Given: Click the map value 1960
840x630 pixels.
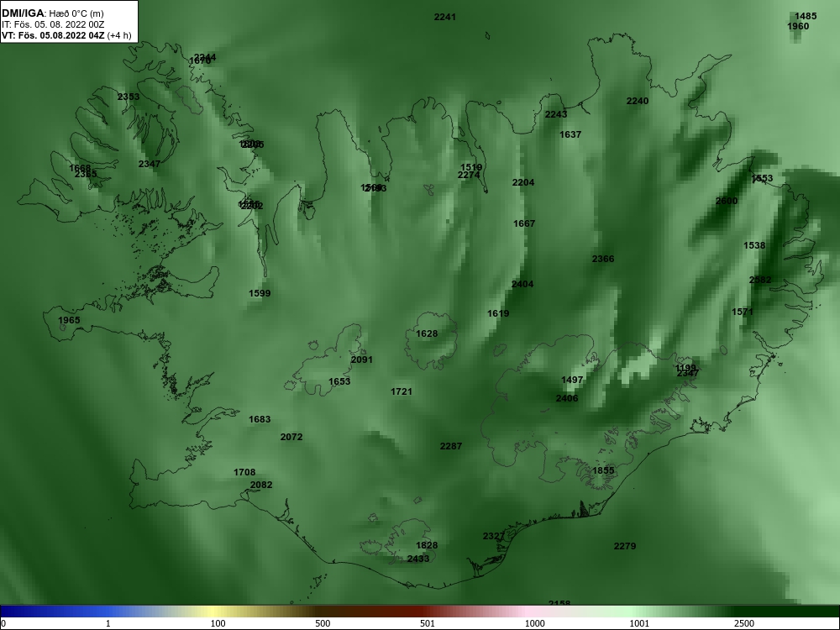Looking at the screenshot, I should click(798, 26).
